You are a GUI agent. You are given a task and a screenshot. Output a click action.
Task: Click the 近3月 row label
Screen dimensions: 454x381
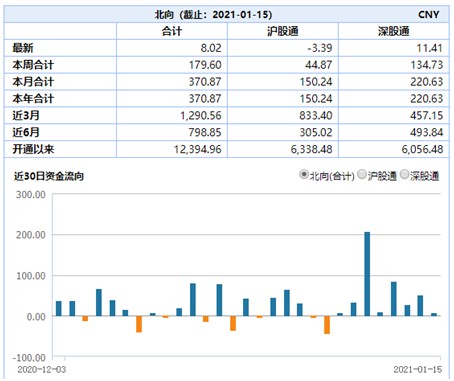coord(26,115)
